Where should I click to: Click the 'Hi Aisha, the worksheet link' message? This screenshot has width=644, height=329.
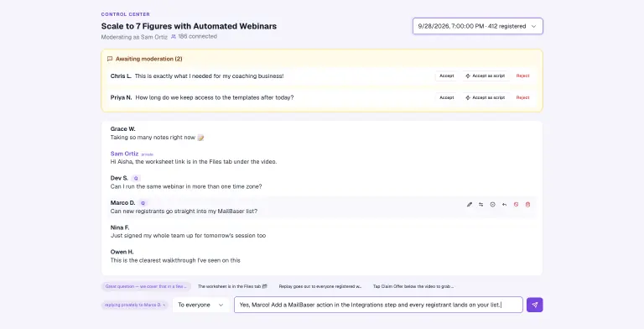pyautogui.click(x=194, y=162)
